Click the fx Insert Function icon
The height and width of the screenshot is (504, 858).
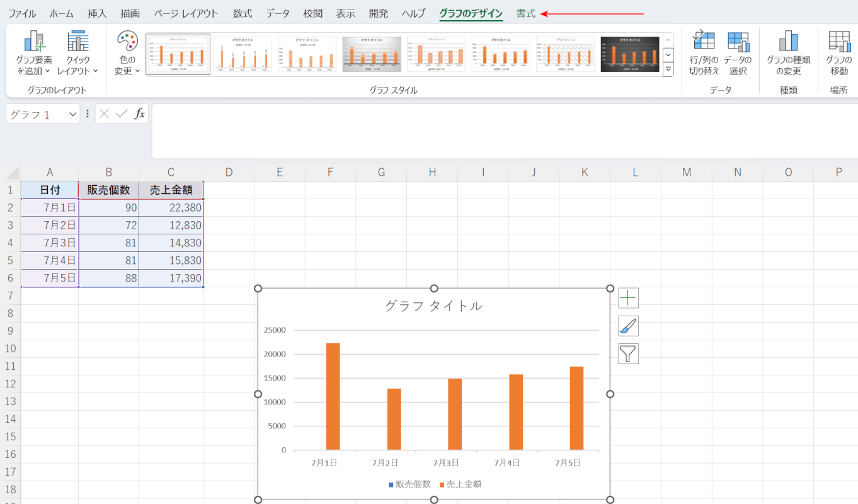(140, 114)
